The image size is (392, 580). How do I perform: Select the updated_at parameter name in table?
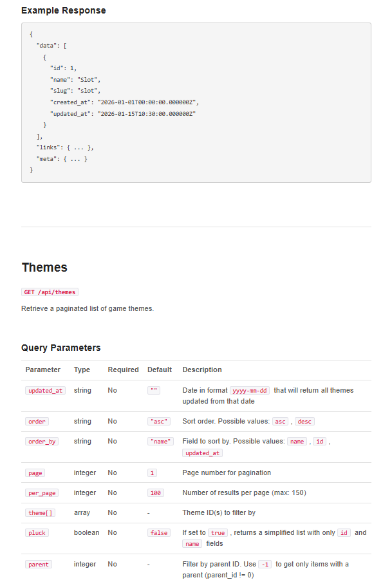[45, 390]
